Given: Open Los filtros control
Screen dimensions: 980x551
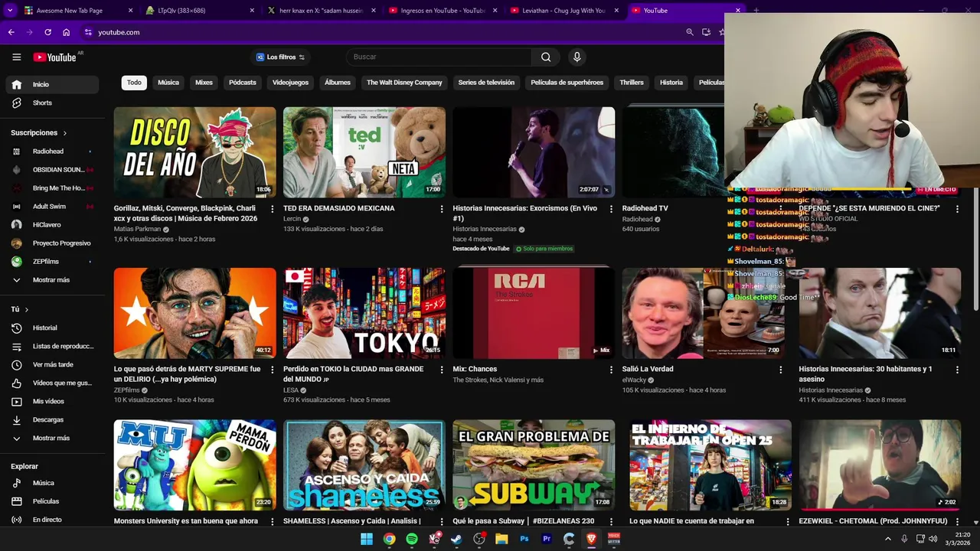Looking at the screenshot, I should coord(280,57).
